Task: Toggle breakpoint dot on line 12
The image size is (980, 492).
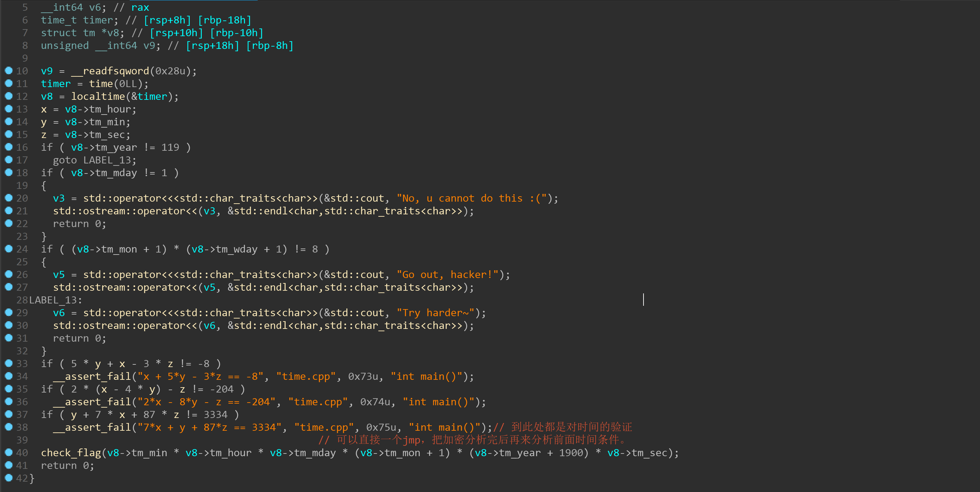Action: pos(8,96)
